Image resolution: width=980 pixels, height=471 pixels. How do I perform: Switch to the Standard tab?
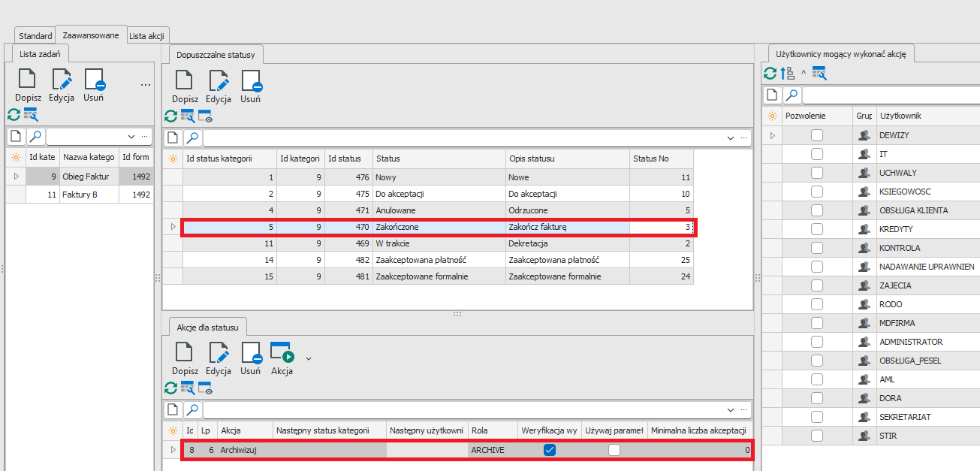[35, 35]
